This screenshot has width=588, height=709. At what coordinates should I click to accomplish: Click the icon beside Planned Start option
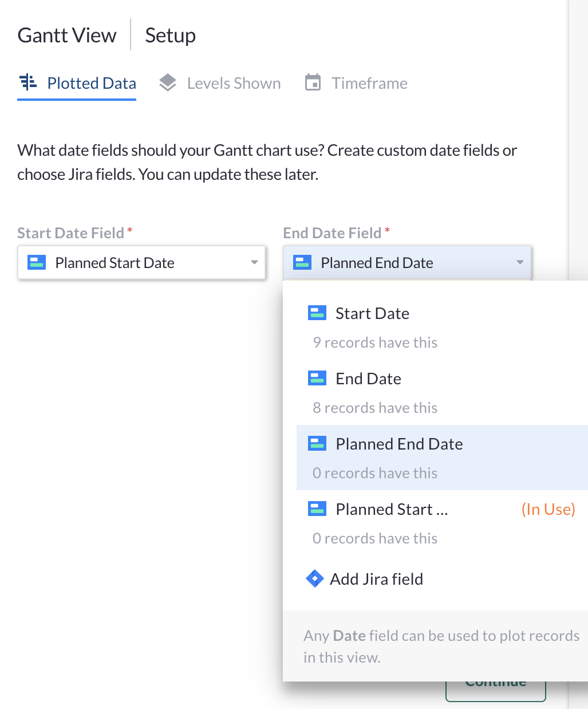click(317, 509)
